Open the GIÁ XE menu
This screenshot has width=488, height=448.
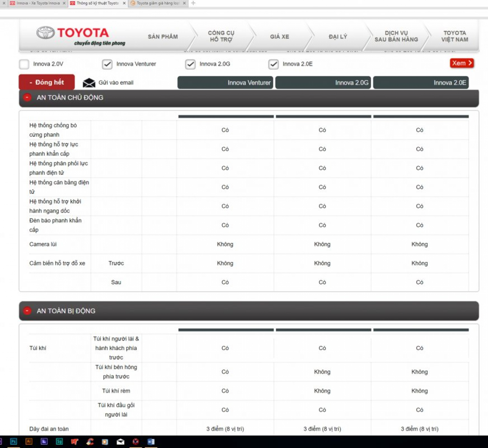pos(280,37)
